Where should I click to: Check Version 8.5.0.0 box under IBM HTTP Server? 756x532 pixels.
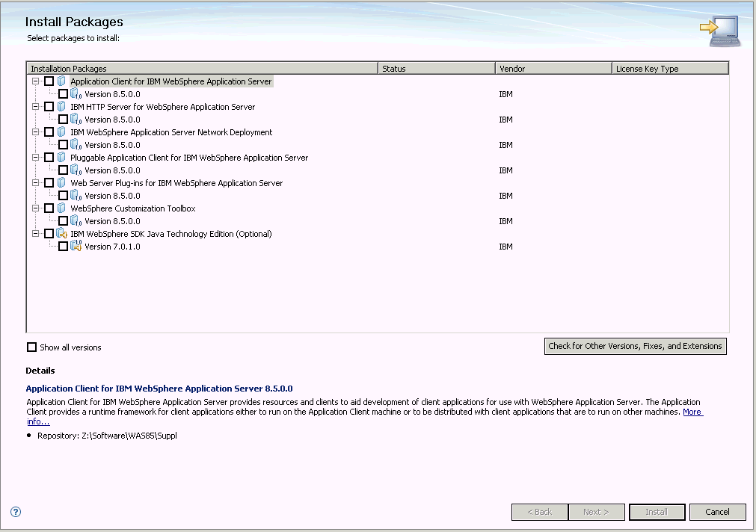point(63,120)
